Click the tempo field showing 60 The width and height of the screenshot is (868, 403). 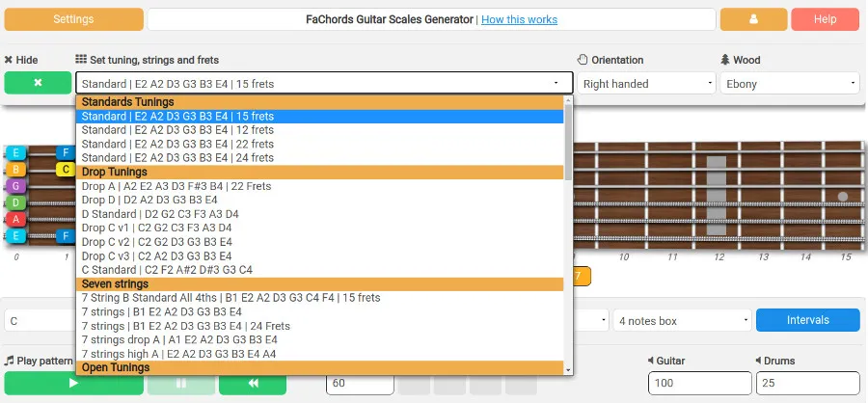(x=360, y=383)
